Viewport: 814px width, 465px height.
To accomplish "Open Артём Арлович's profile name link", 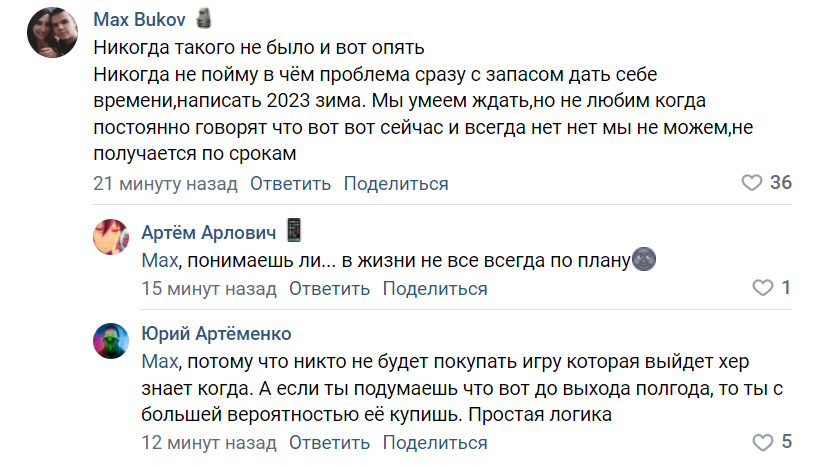I will (209, 232).
